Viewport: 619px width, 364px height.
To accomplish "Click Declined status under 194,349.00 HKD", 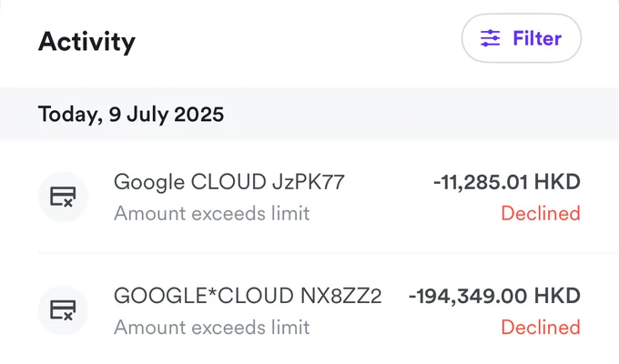I will coord(541,328).
